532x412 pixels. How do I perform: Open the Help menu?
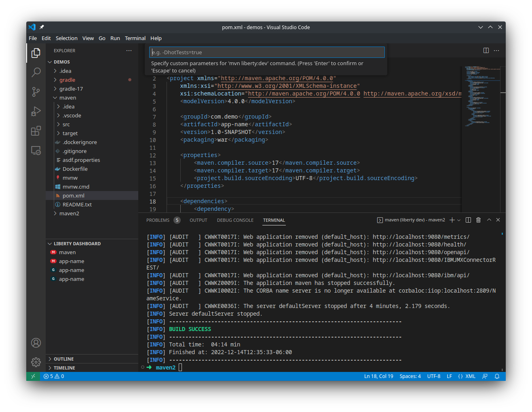point(156,38)
